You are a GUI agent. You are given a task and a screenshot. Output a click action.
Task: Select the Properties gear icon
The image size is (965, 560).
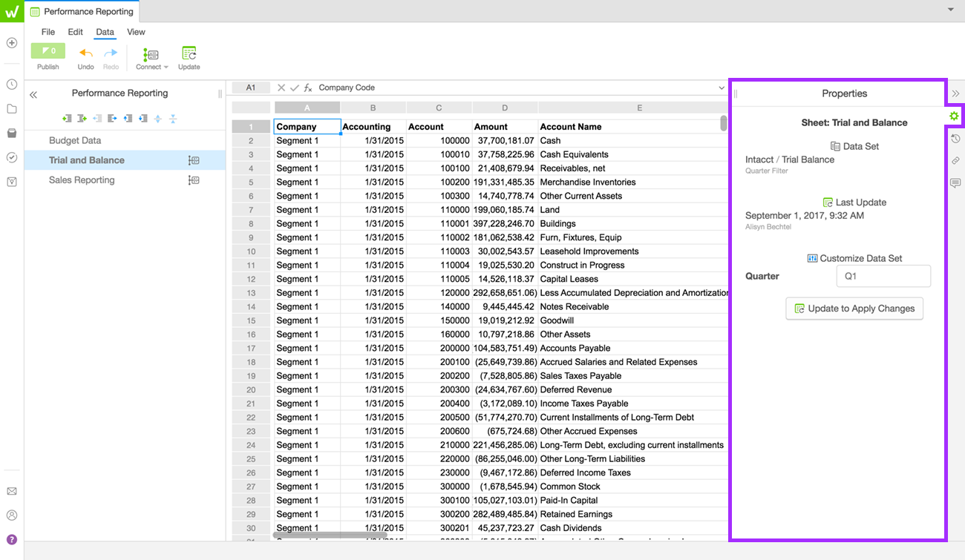pos(955,116)
